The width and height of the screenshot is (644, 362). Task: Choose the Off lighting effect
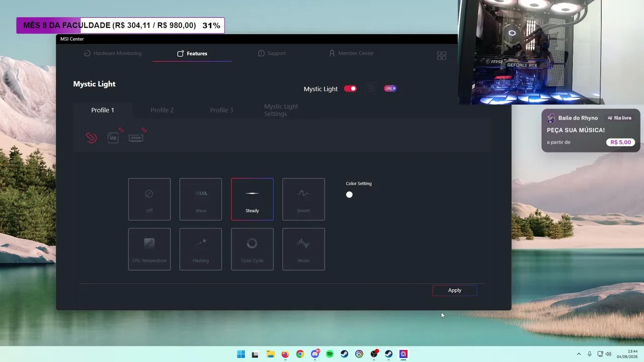pos(149,199)
